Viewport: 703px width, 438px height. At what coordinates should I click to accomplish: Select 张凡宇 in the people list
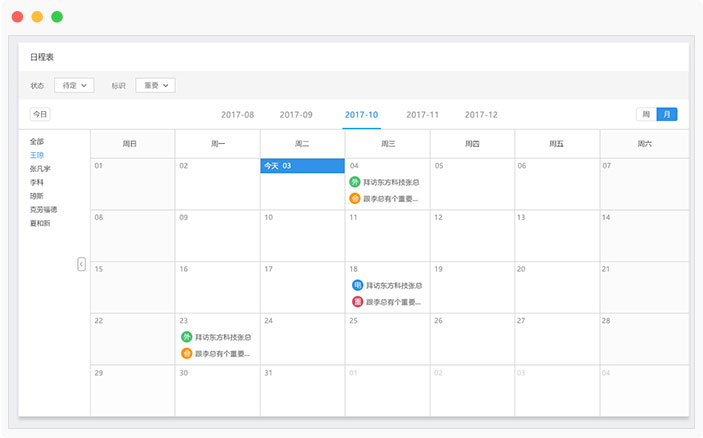40,169
